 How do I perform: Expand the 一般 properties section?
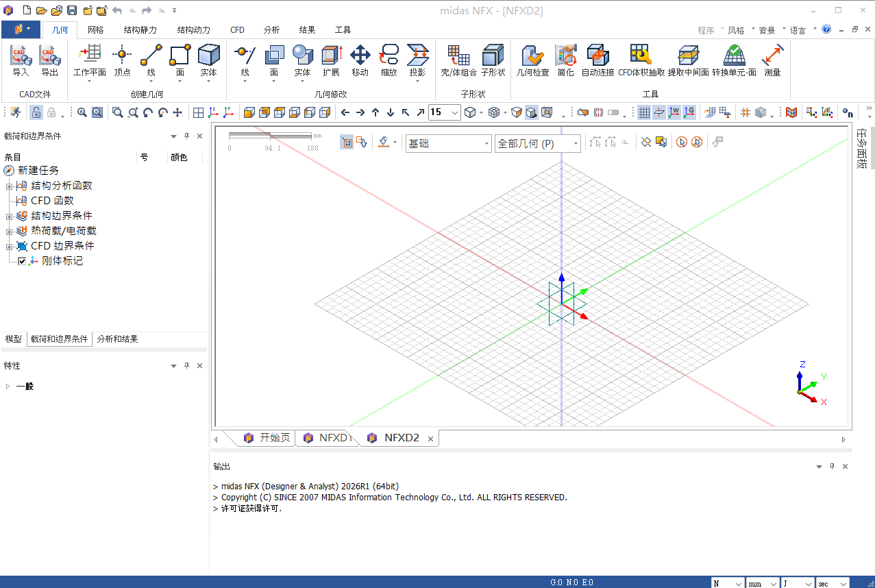click(8, 387)
